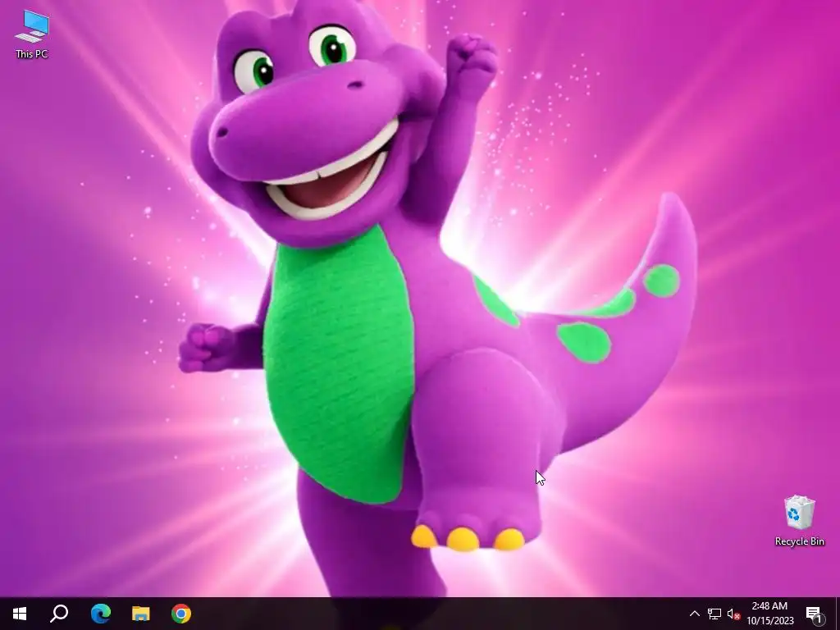Screen dimensions: 840x630
Task: Open the clock showing 2:48 AM
Action: [770, 614]
